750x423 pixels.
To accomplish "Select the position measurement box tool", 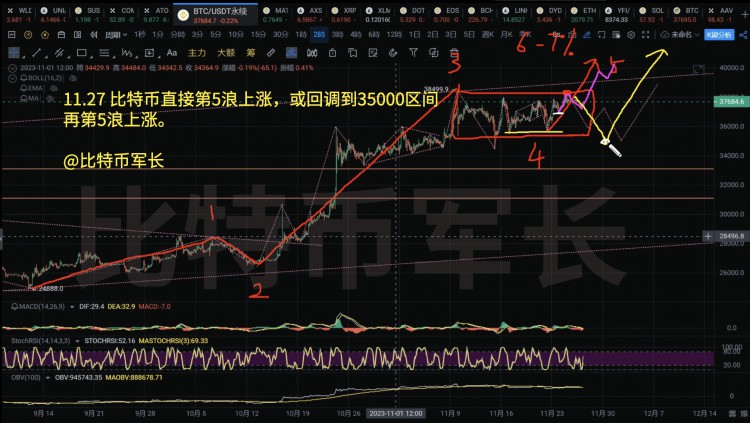I will 149,53.
